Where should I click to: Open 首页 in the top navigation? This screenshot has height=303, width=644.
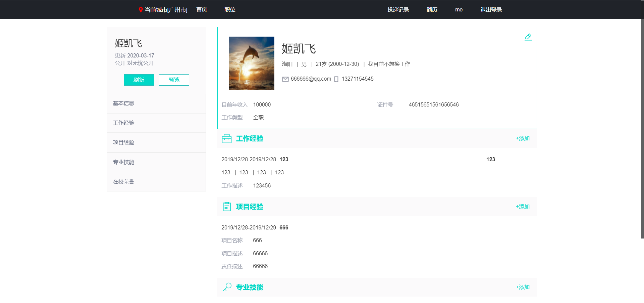point(202,10)
